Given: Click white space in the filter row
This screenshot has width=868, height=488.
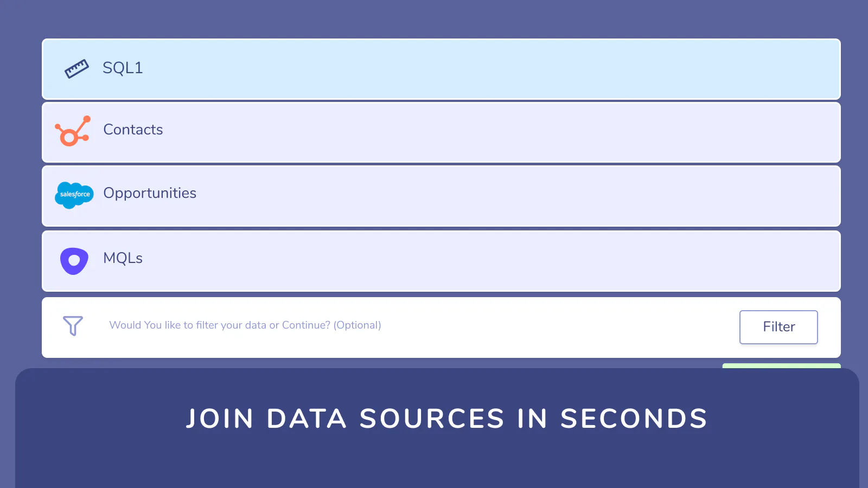Looking at the screenshot, I should click(x=559, y=328).
